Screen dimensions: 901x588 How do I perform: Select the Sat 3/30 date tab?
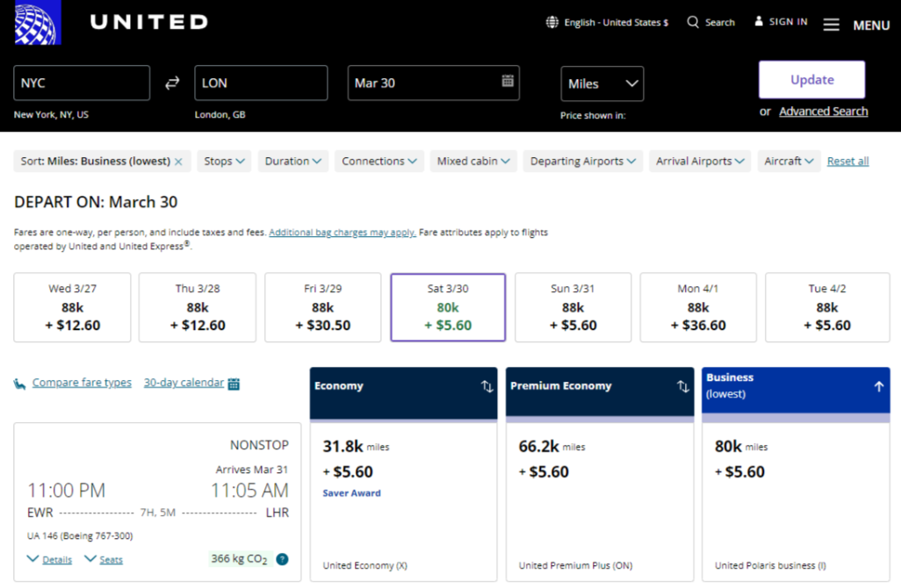coord(448,307)
